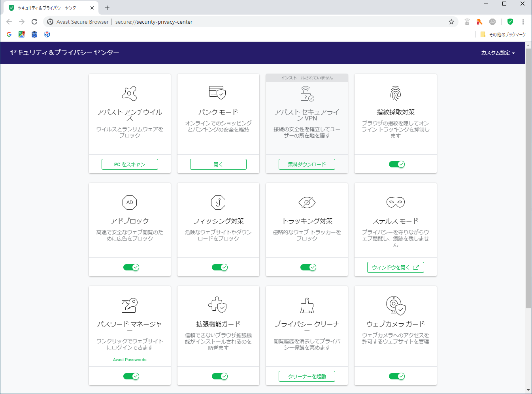Toggle the 指紋採取対策 switch
532x394 pixels.
(x=397, y=164)
